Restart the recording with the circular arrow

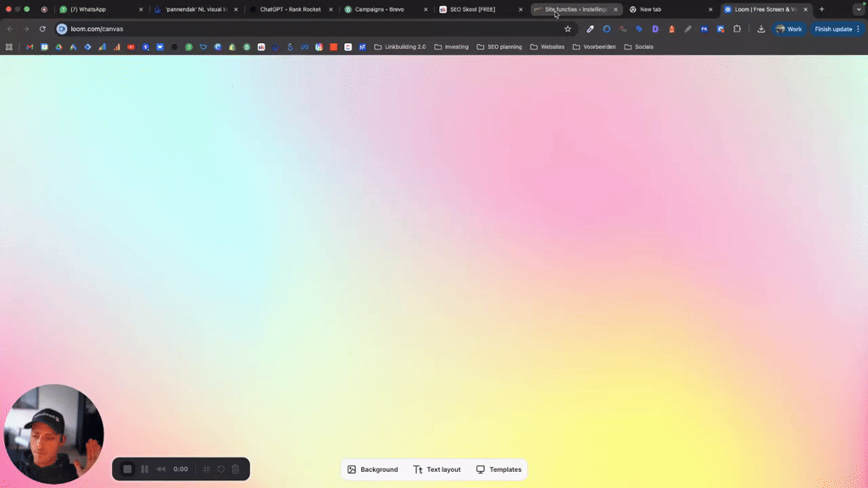[221, 469]
